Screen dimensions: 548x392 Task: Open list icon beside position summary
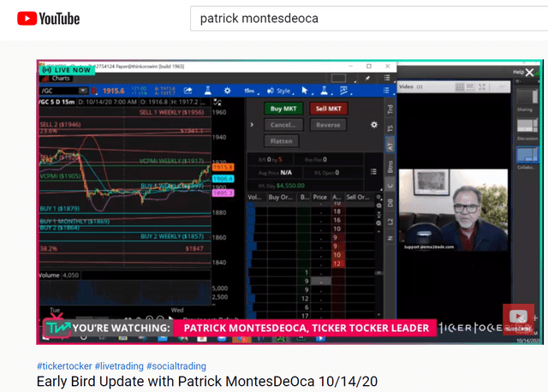[x=373, y=171]
